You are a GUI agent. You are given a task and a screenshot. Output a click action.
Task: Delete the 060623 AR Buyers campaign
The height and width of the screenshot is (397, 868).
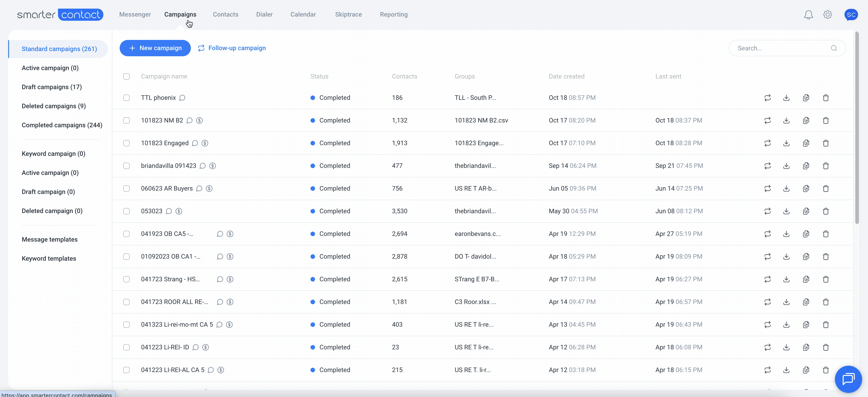pyautogui.click(x=826, y=189)
